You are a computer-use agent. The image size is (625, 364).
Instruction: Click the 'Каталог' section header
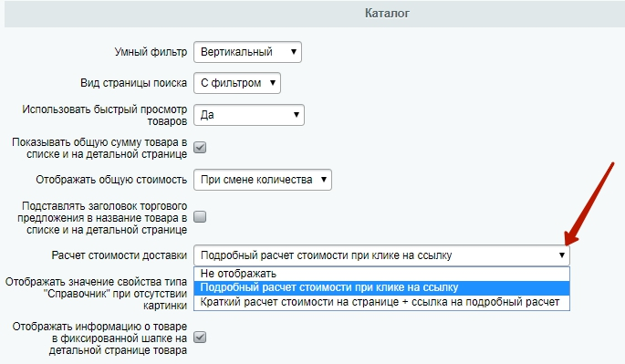pyautogui.click(x=387, y=13)
